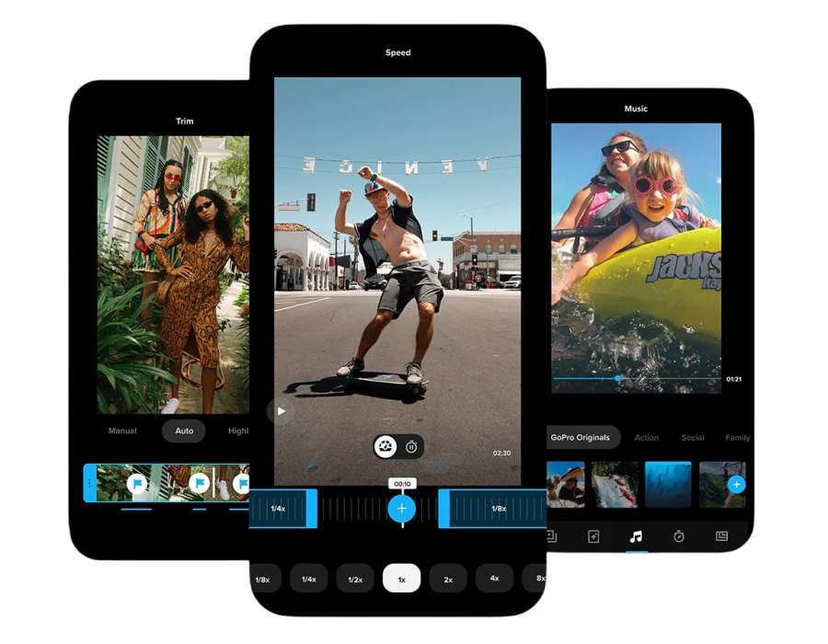Add speed point with blue plus button
The width and height of the screenshot is (828, 644).
(401, 508)
